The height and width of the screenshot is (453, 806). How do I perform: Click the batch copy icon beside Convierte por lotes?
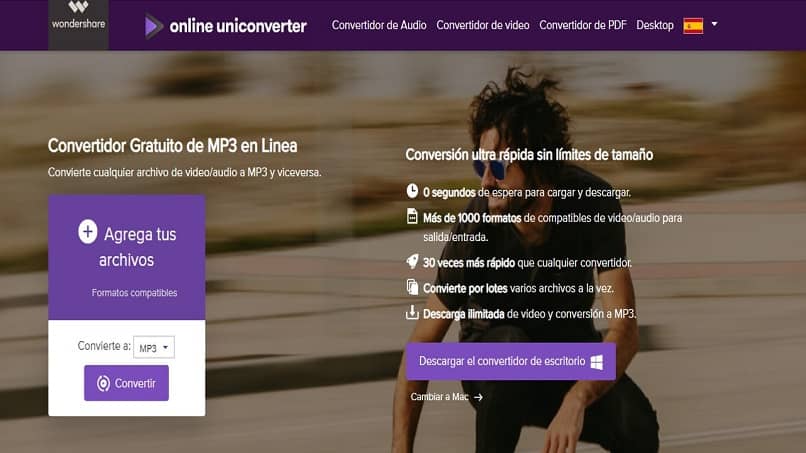pos(412,287)
